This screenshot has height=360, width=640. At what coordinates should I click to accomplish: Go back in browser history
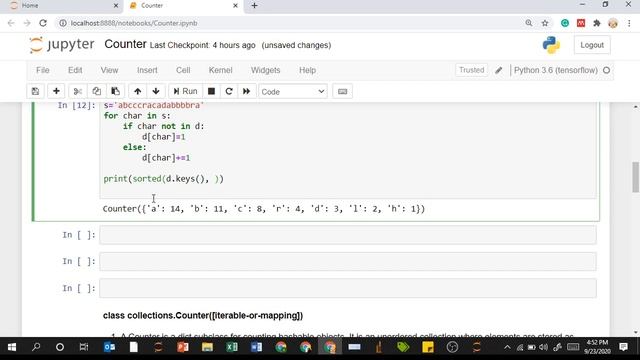[x=11, y=23]
